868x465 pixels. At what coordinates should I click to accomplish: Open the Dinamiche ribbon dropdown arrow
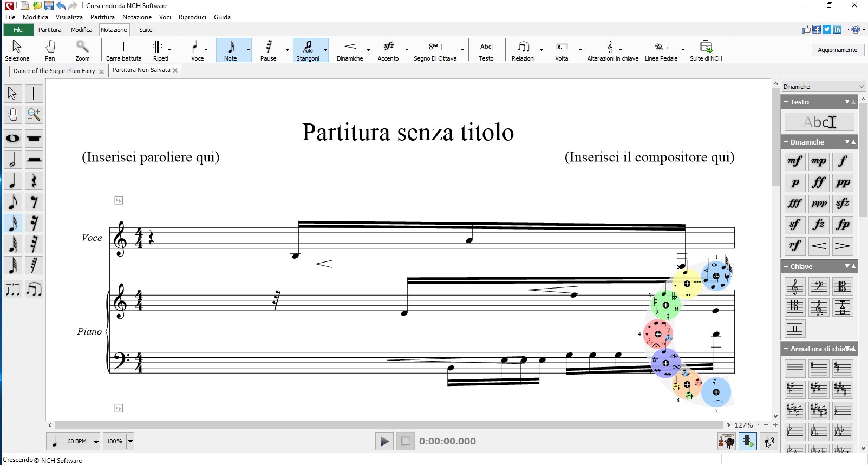pyautogui.click(x=368, y=50)
